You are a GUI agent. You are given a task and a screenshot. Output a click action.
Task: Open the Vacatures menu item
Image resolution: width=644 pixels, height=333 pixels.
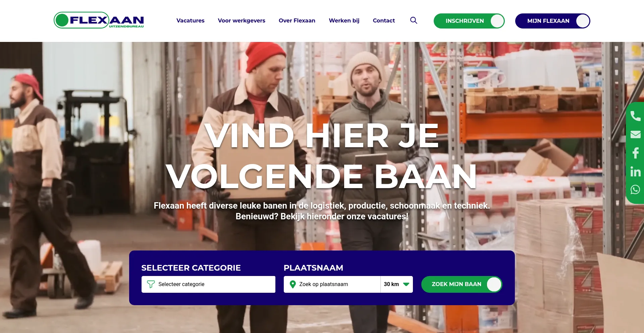190,20
